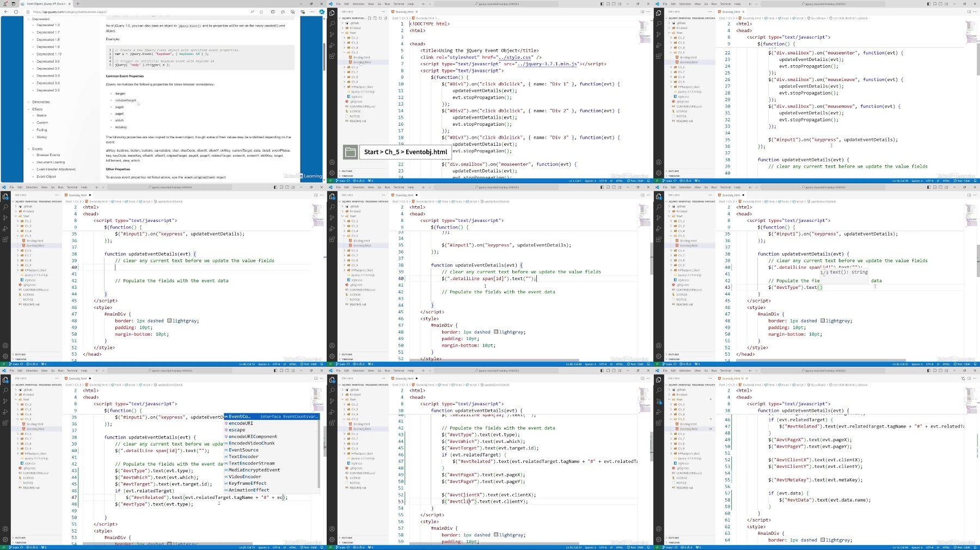Click notifications bell in top-center status bar
This screenshot has width=980, height=550.
coord(648,181)
